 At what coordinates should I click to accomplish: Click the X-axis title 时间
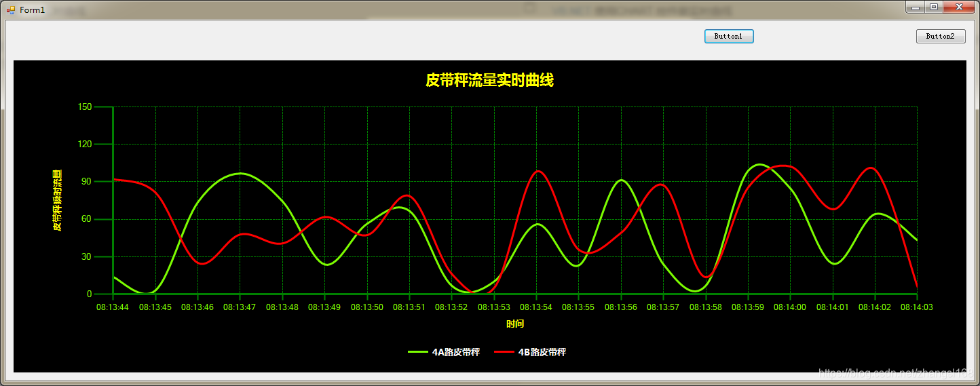515,324
